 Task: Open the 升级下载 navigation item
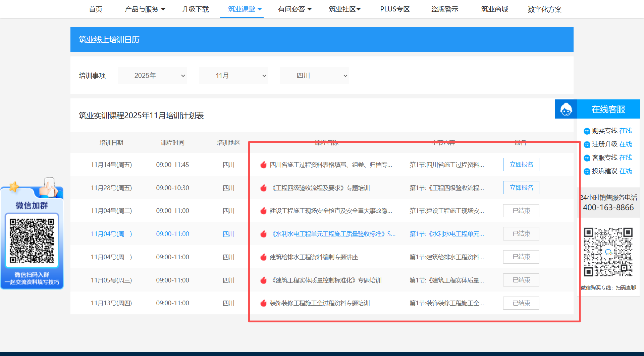[x=195, y=9]
